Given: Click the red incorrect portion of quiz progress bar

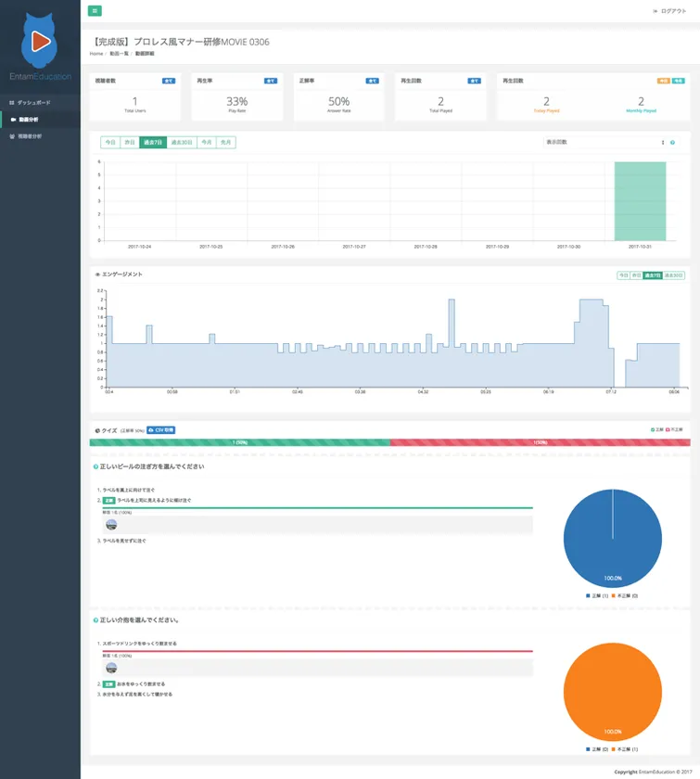Looking at the screenshot, I should tap(540, 442).
